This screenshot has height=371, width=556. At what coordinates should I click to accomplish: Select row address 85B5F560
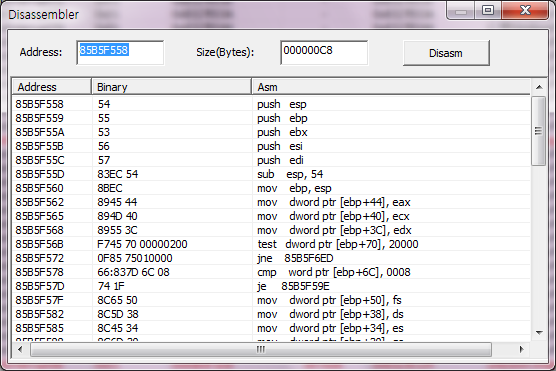pos(39,188)
